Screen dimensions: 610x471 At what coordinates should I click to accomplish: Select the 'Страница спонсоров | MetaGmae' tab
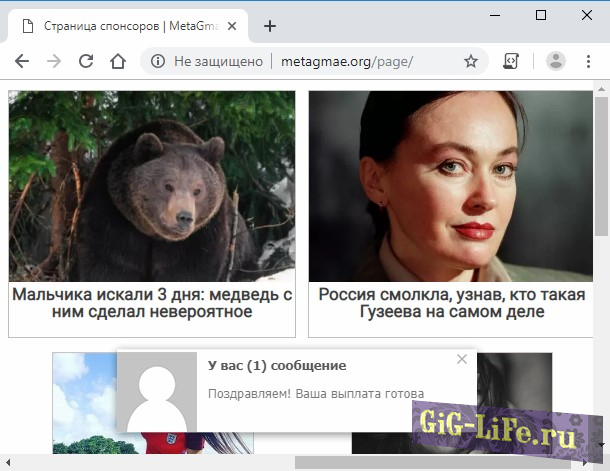coord(128,26)
